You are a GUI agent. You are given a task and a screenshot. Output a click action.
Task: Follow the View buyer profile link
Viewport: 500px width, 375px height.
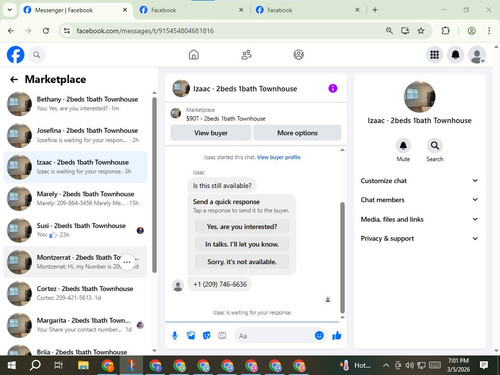click(x=279, y=157)
